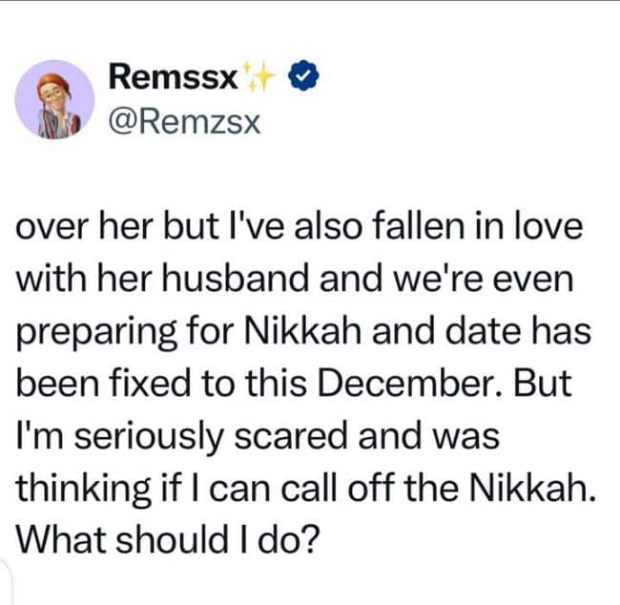Click the Remssx profile avatar picture
This screenshot has width=620, height=605.
click(54, 99)
